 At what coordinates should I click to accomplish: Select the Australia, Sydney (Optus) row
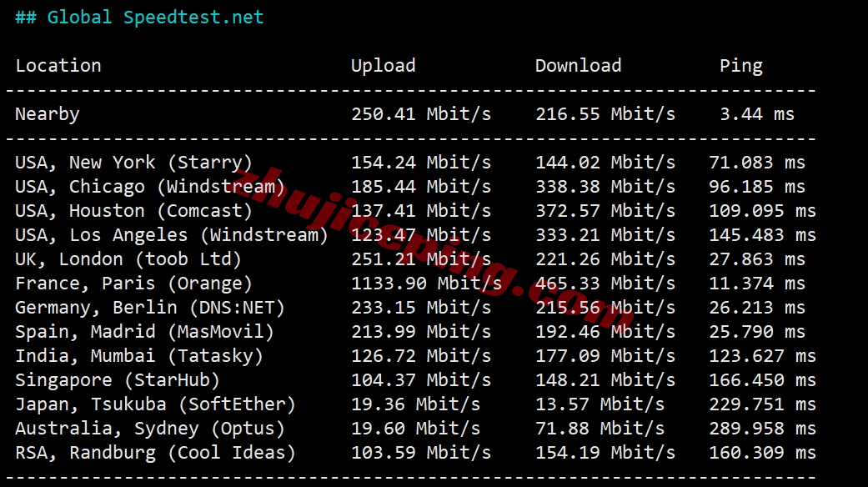coord(415,429)
